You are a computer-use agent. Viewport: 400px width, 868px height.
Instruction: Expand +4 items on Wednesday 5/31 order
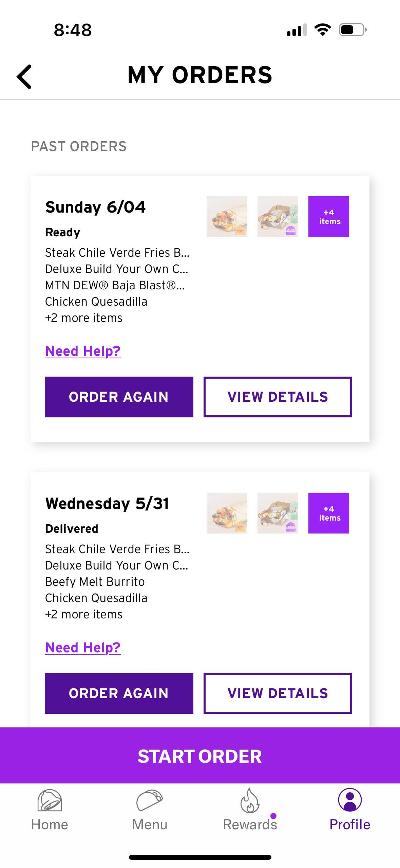[x=328, y=513]
